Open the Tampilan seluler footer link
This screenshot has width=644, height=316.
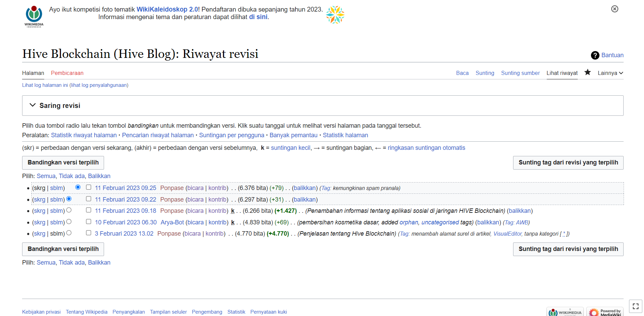pos(168,312)
